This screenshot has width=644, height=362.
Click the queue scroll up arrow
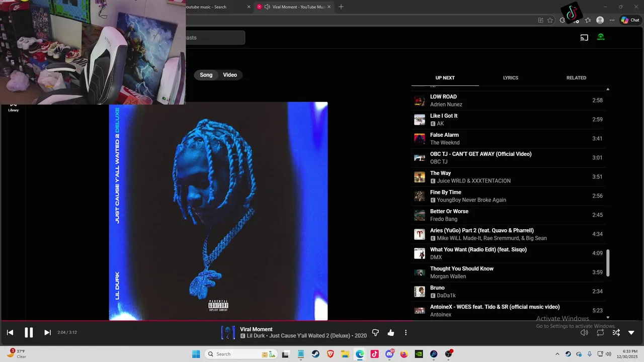point(608,89)
